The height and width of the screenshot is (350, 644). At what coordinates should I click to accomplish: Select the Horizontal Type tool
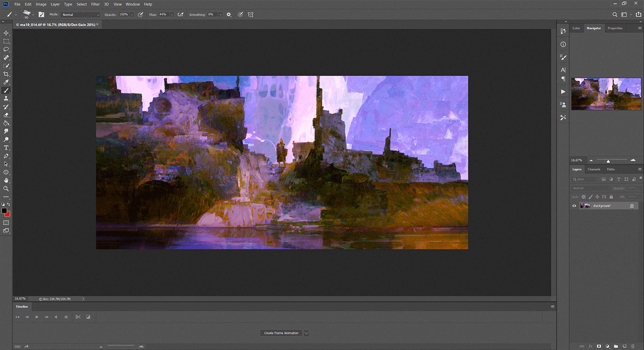tap(6, 148)
